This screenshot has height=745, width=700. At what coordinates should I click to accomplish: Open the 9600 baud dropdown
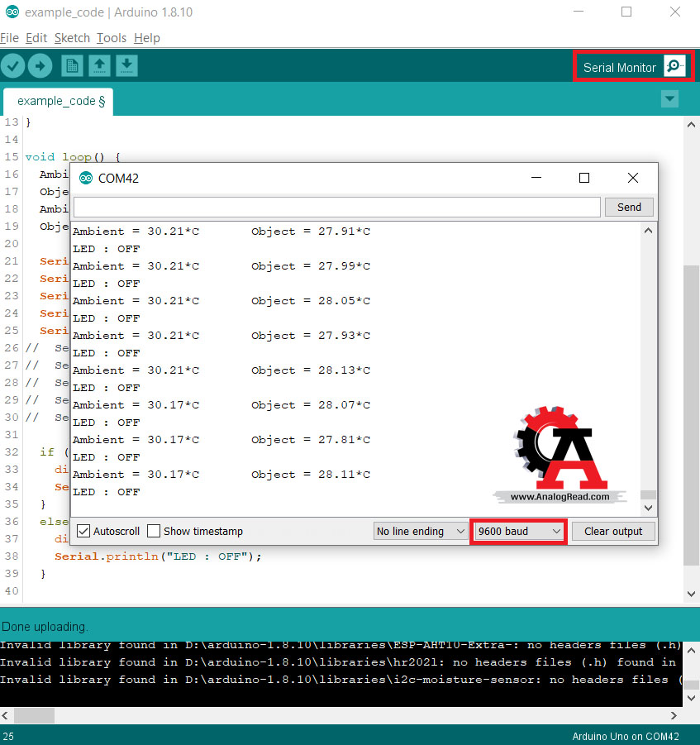[518, 531]
